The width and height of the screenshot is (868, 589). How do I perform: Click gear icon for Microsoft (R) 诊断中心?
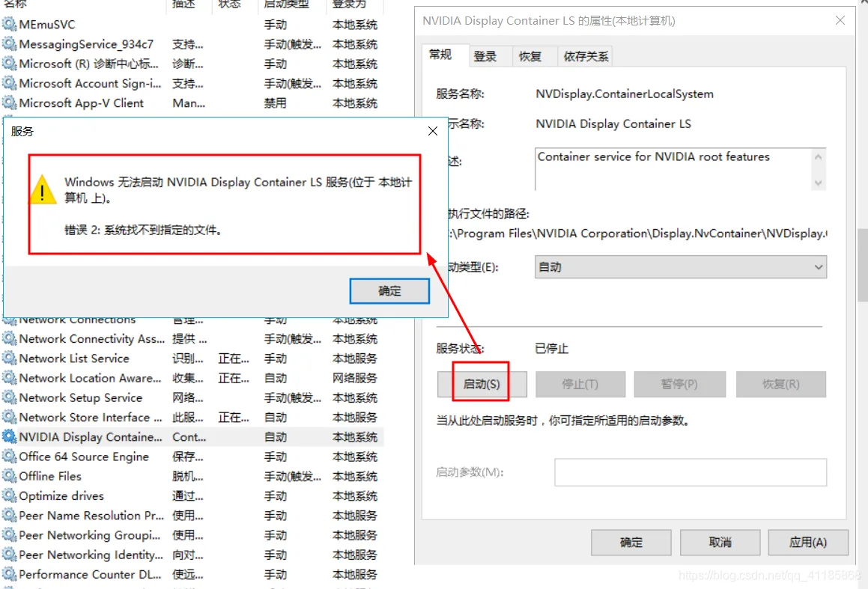click(9, 64)
